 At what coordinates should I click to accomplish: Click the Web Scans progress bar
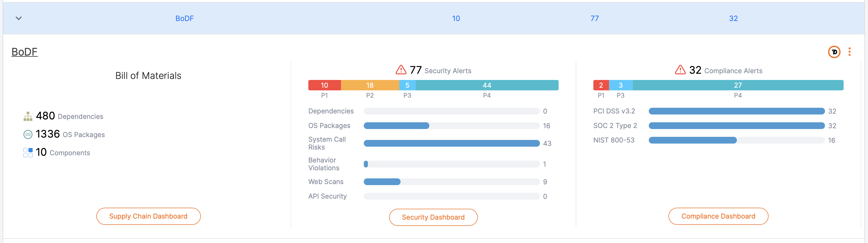coord(452,181)
